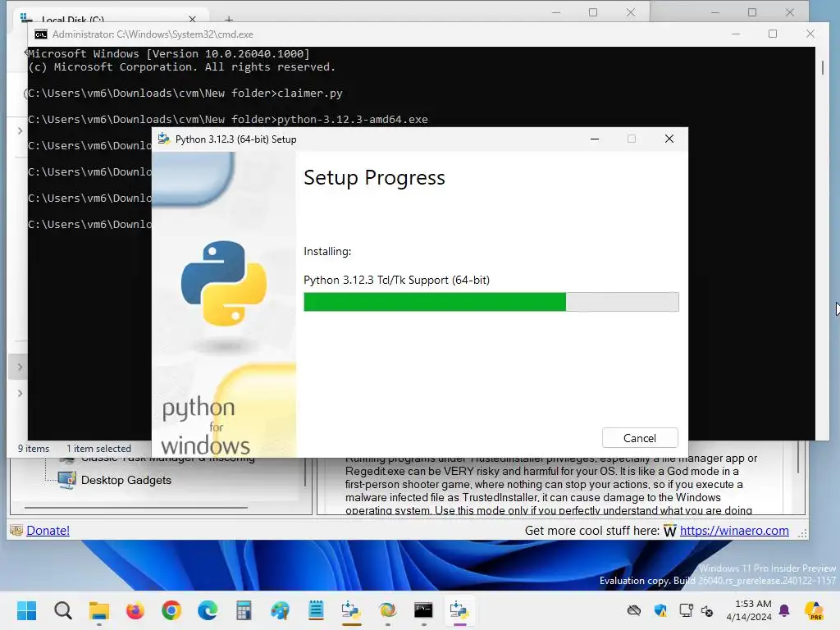840x630 pixels.
Task: Close the Local Disk (C:) tab
Action: pos(192,20)
